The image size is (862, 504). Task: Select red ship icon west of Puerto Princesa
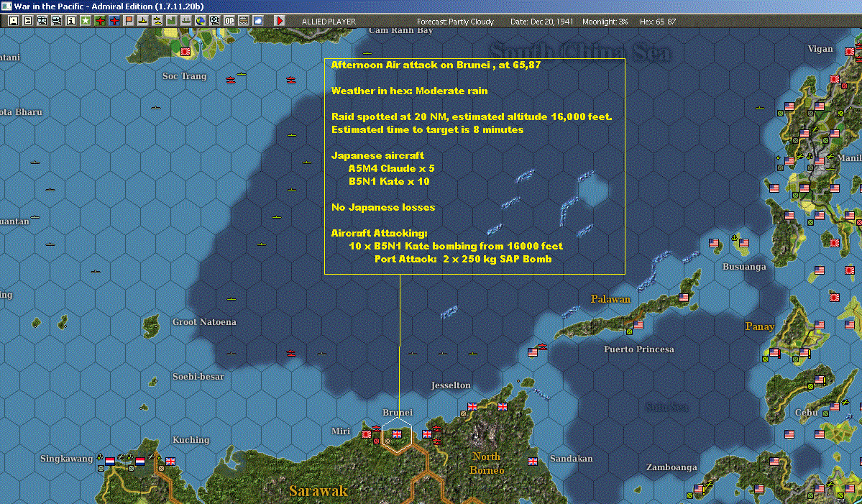point(543,347)
